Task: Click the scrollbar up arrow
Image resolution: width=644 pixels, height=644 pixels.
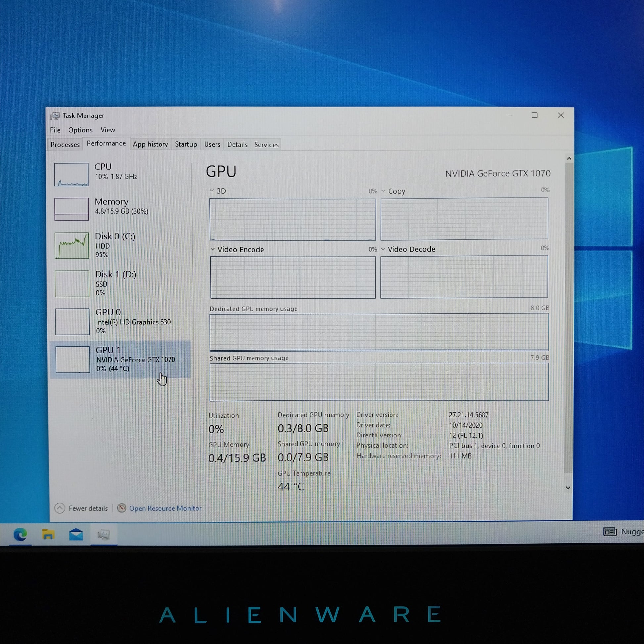Action: coord(569,159)
